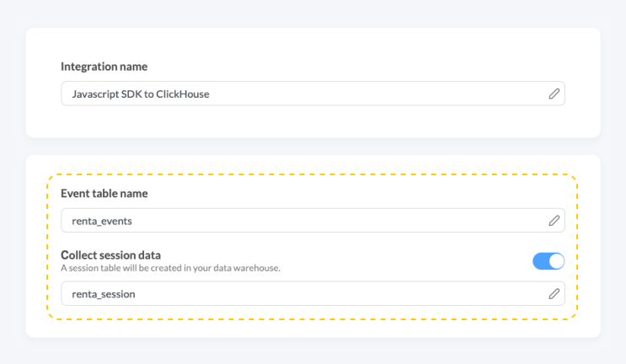Select the 'Event table name' label

[x=104, y=193]
